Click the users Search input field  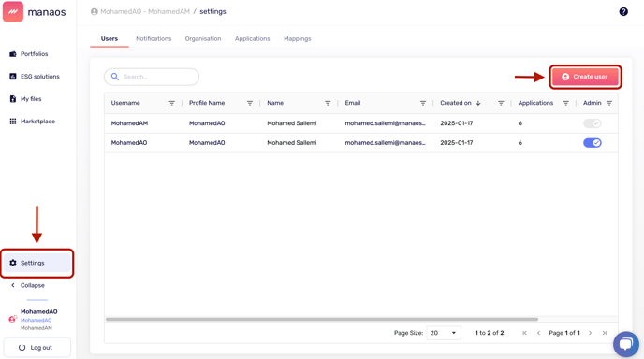pos(152,77)
